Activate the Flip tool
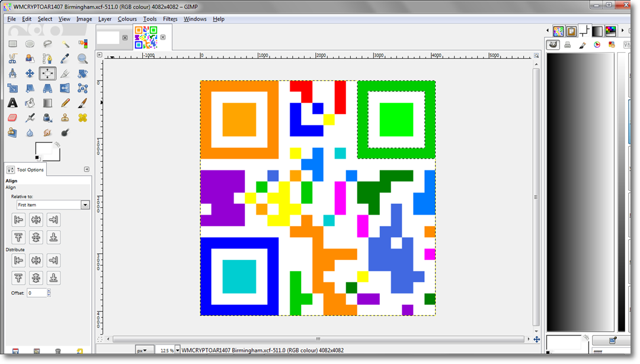This screenshot has height=364, width=640. point(65,88)
